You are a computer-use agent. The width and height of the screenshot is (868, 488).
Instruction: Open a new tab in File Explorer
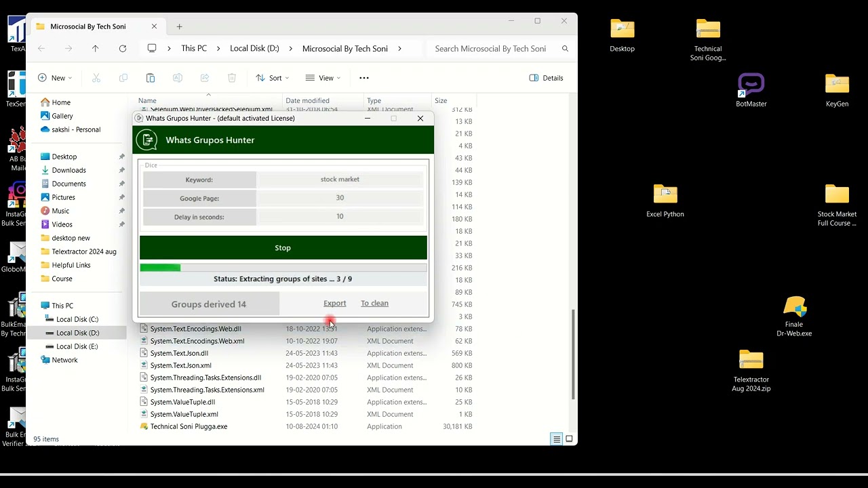point(180,26)
